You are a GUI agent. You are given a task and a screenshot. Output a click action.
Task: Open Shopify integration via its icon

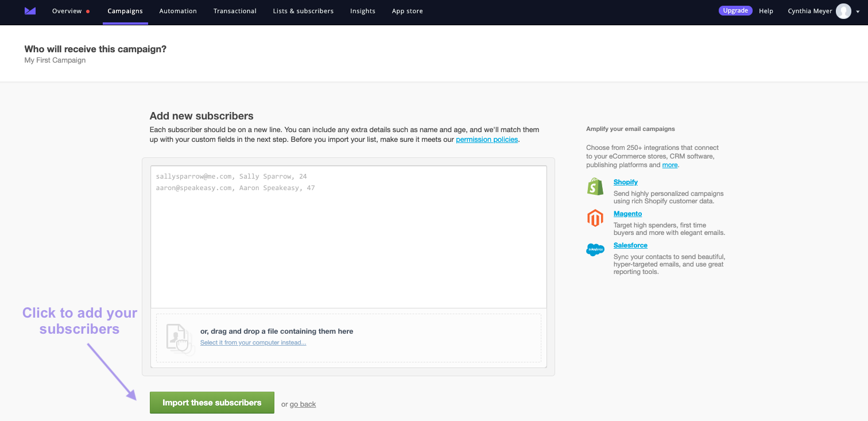tap(595, 186)
